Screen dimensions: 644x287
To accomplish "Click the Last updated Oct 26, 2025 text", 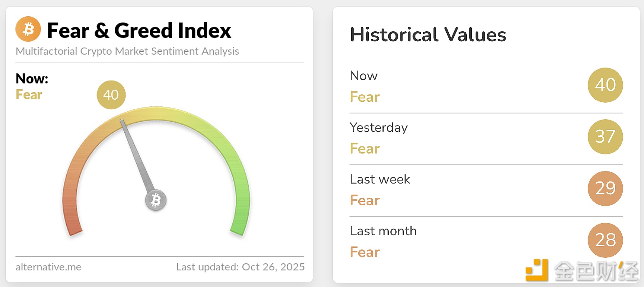I will [x=240, y=267].
